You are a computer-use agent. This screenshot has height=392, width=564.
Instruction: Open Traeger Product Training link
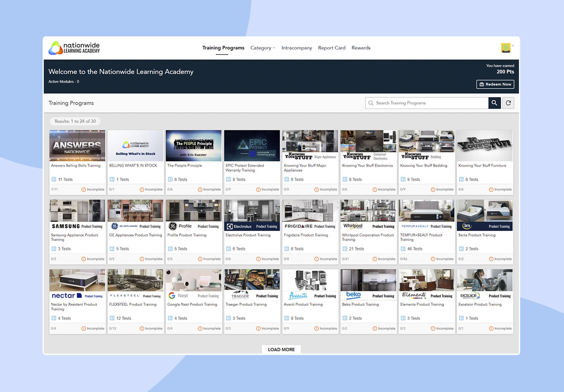coord(246,305)
